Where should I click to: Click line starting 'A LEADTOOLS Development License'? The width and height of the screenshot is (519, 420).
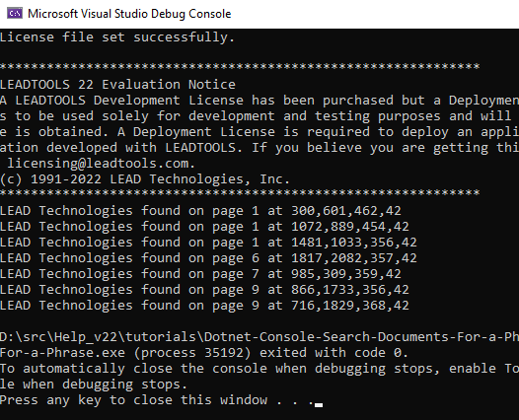click(259, 101)
